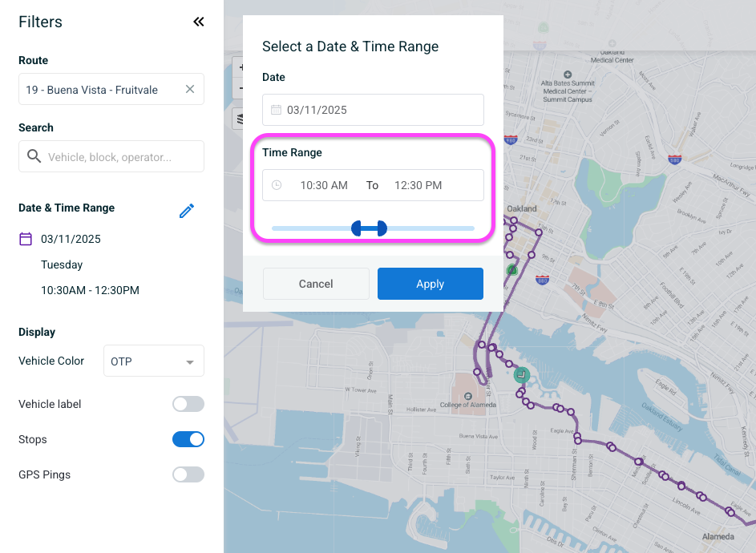Click the clock icon in Time Range field
Viewport: 756px width, 553px height.
277,185
